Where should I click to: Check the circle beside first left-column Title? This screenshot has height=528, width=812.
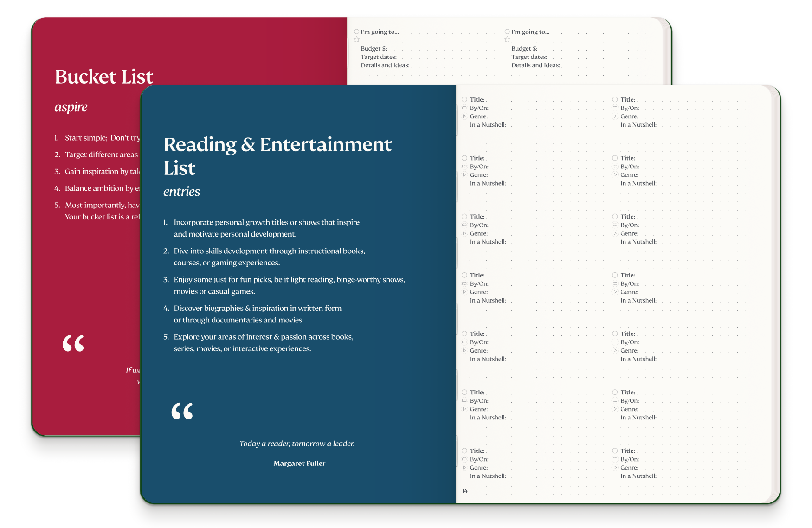coord(464,99)
